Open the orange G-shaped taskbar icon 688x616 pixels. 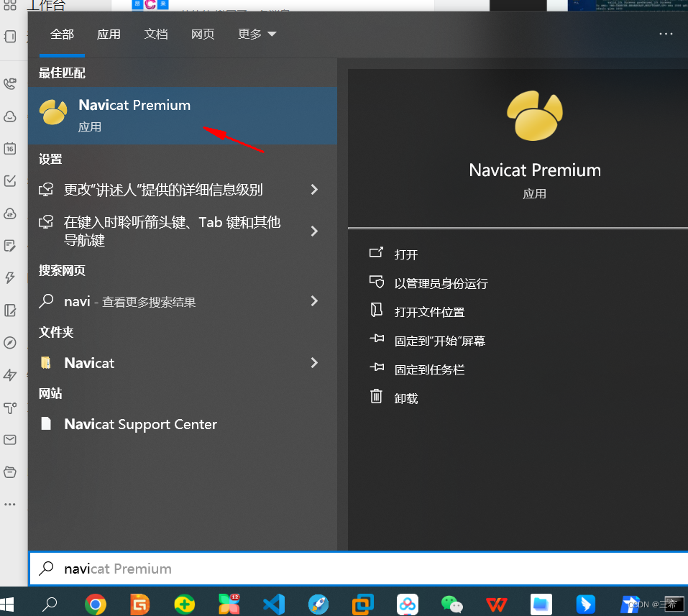coord(140,604)
